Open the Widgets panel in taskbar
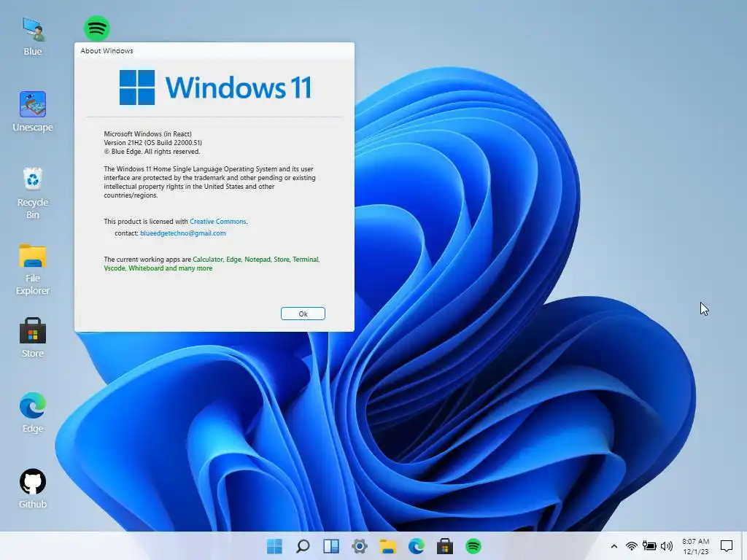 (331, 546)
